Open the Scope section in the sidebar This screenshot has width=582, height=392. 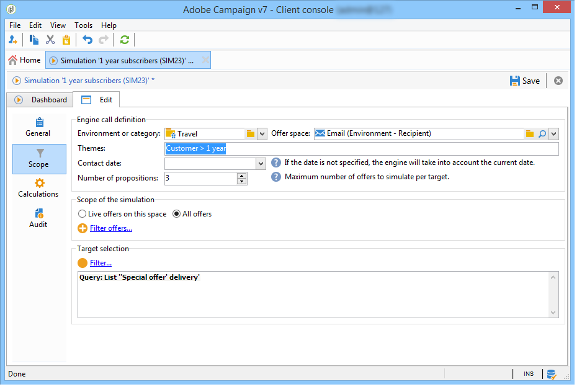[39, 159]
